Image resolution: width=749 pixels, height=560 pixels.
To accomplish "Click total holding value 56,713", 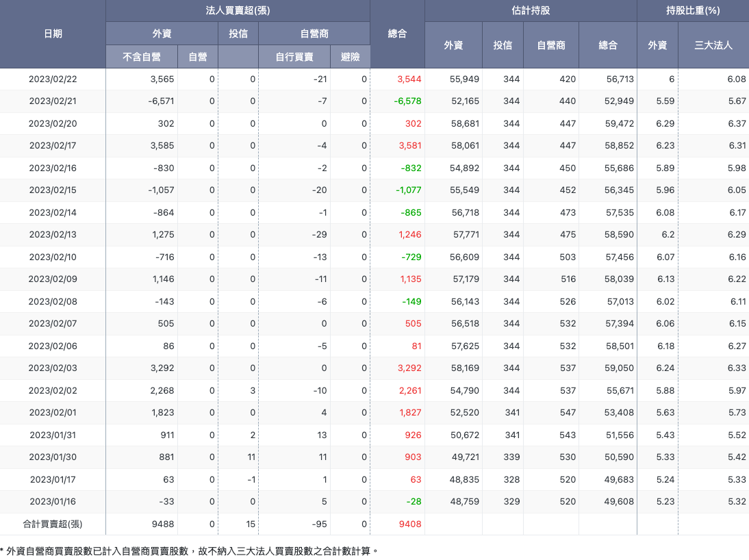I will [620, 79].
